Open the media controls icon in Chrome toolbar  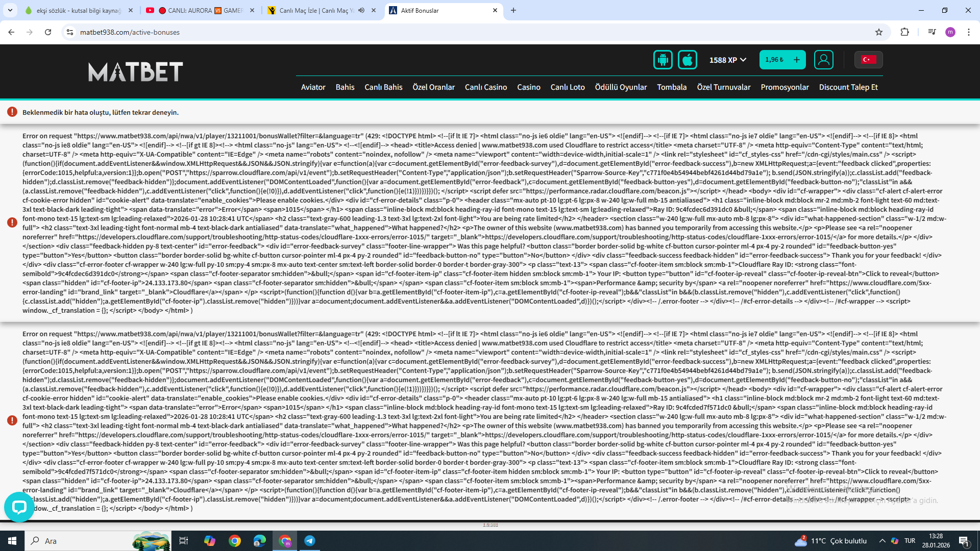tap(932, 32)
